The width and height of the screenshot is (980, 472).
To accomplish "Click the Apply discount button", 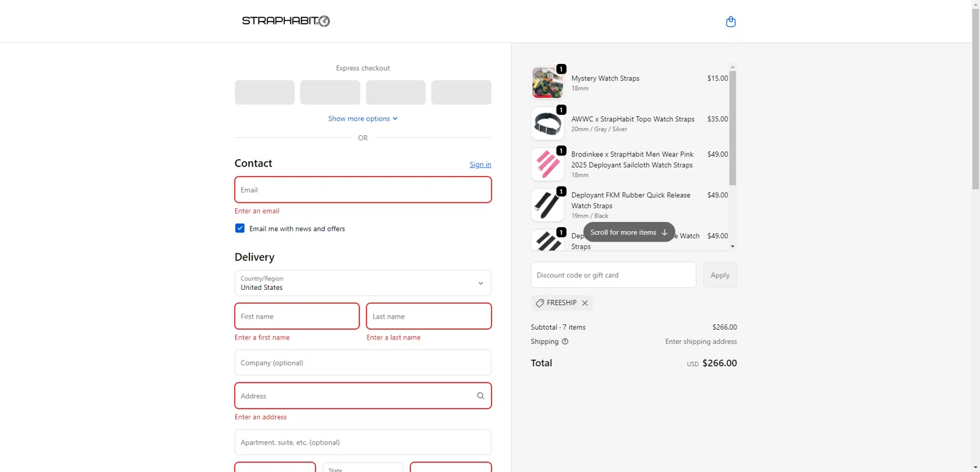I will coord(720,275).
